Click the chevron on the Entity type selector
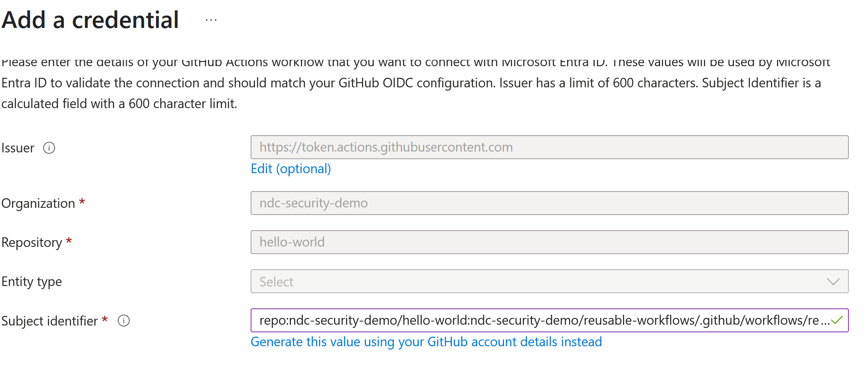This screenshot has width=868, height=365. [x=833, y=282]
